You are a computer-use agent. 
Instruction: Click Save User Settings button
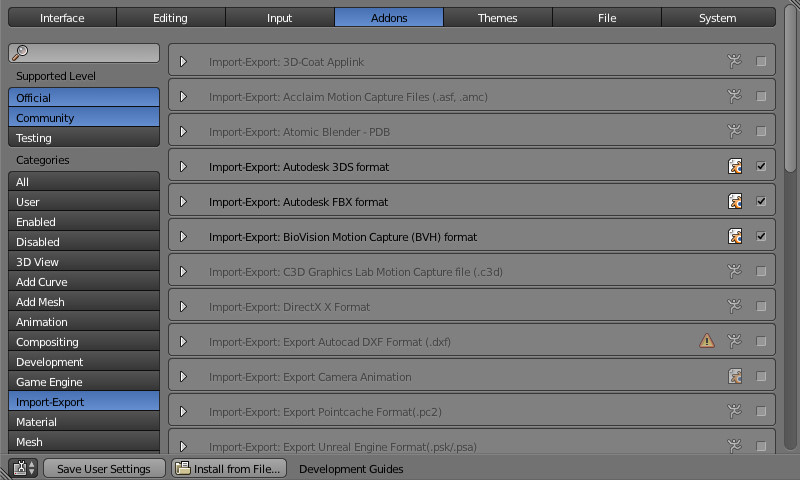(103, 469)
